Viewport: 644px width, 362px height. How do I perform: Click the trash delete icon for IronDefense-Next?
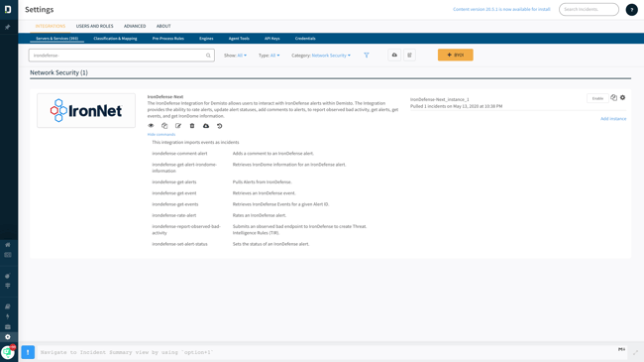[x=192, y=126]
